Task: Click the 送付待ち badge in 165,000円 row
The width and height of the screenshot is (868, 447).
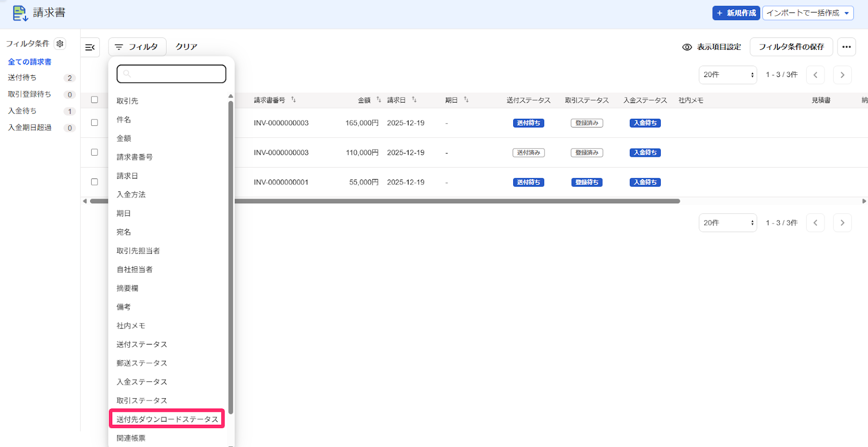Action: (x=528, y=123)
